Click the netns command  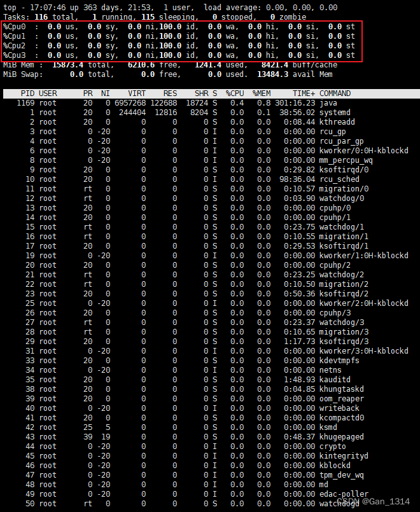pyautogui.click(x=330, y=370)
